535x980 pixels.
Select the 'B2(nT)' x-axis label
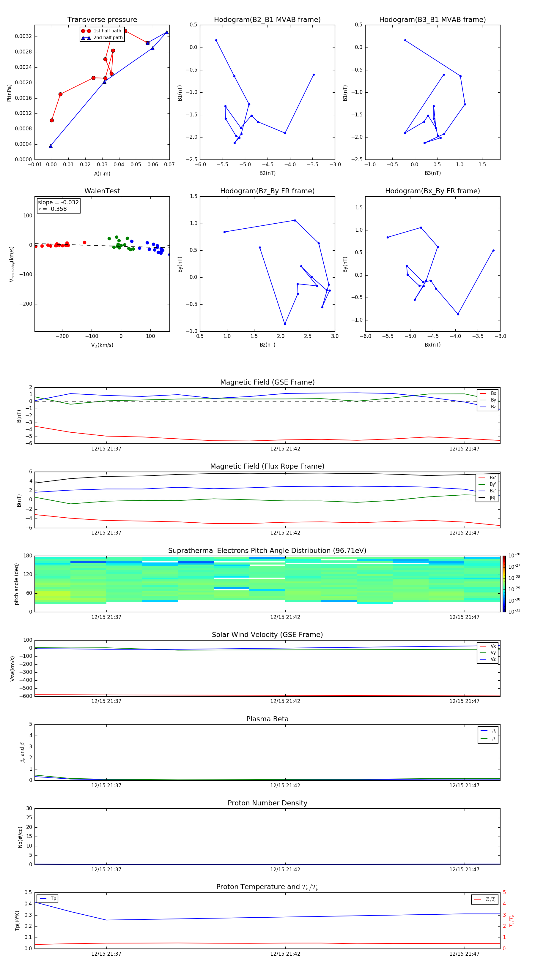267,173
